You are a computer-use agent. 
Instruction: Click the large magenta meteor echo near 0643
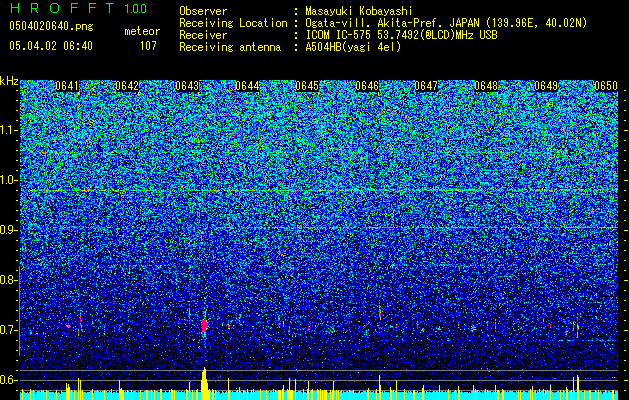[205, 325]
